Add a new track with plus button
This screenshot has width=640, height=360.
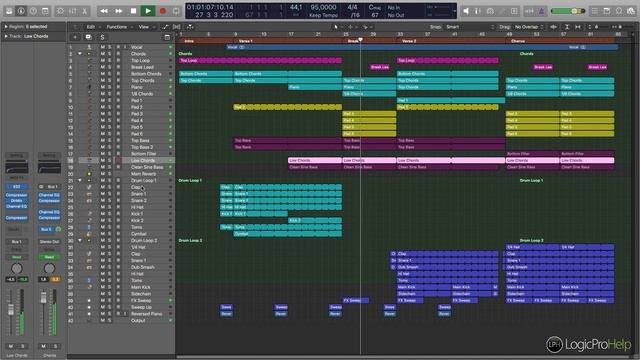point(75,37)
